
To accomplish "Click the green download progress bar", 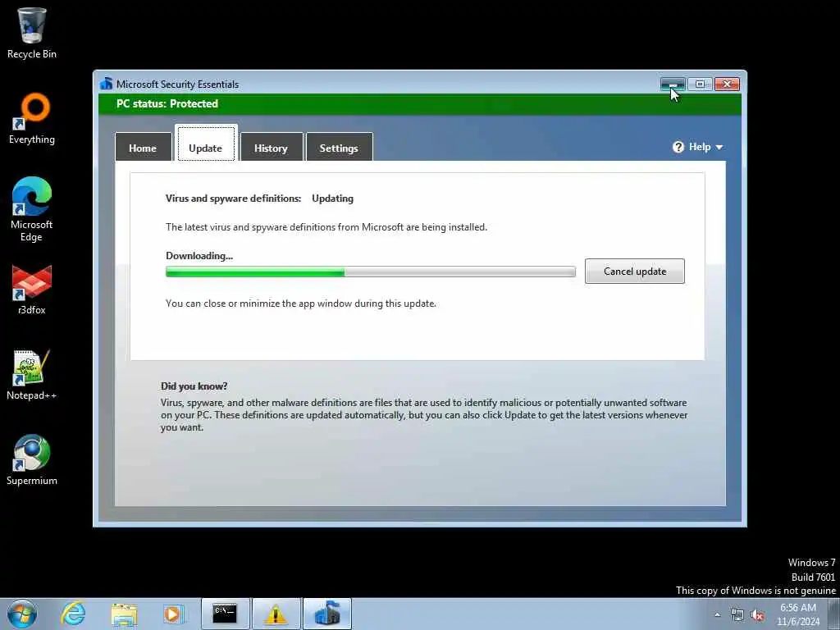I will [371, 272].
